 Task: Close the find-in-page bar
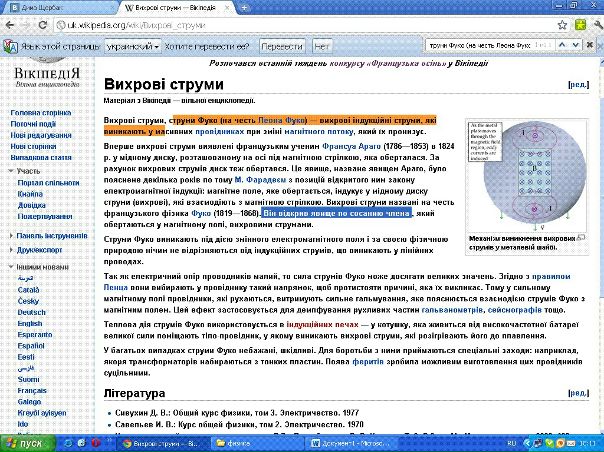click(x=592, y=46)
